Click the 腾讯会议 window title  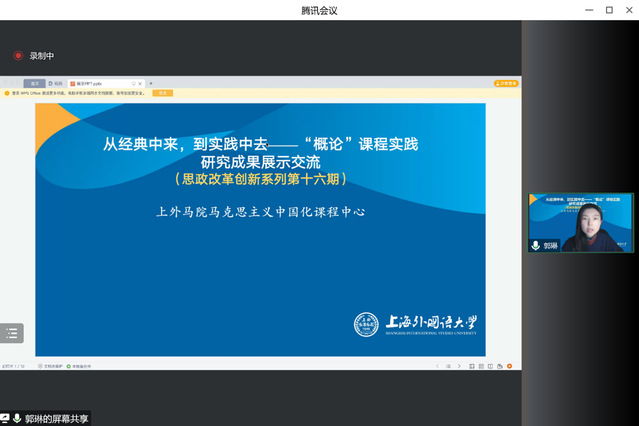pos(319,10)
